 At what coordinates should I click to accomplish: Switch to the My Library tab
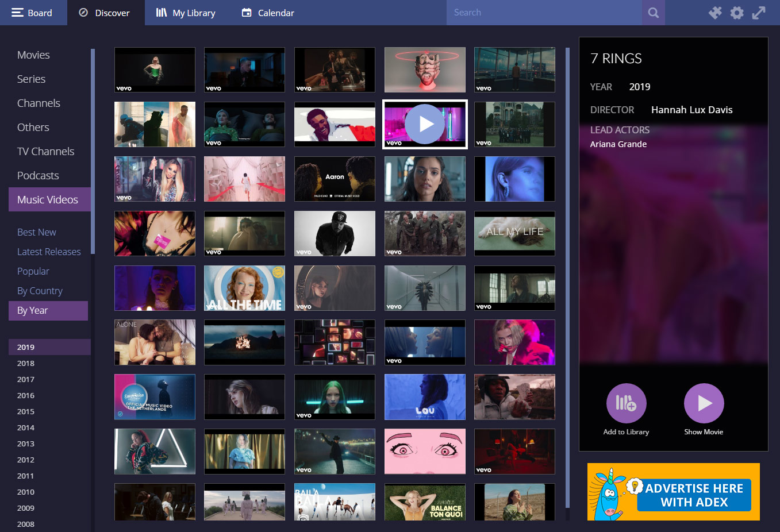pyautogui.click(x=186, y=13)
